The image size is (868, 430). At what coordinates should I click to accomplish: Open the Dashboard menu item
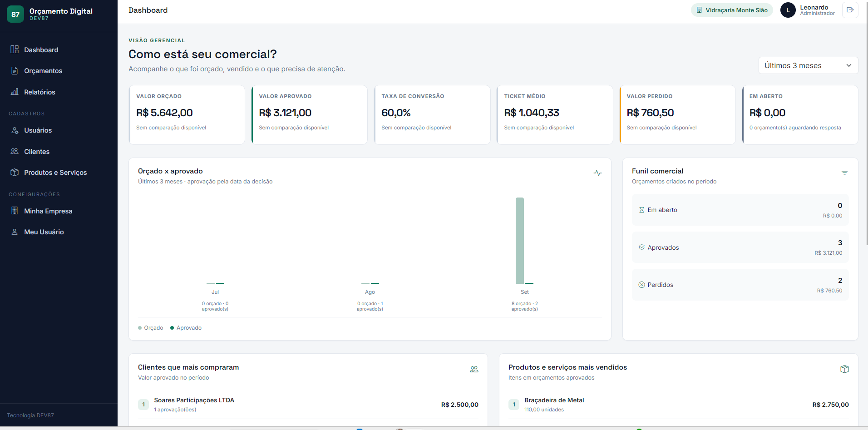[x=59, y=50]
